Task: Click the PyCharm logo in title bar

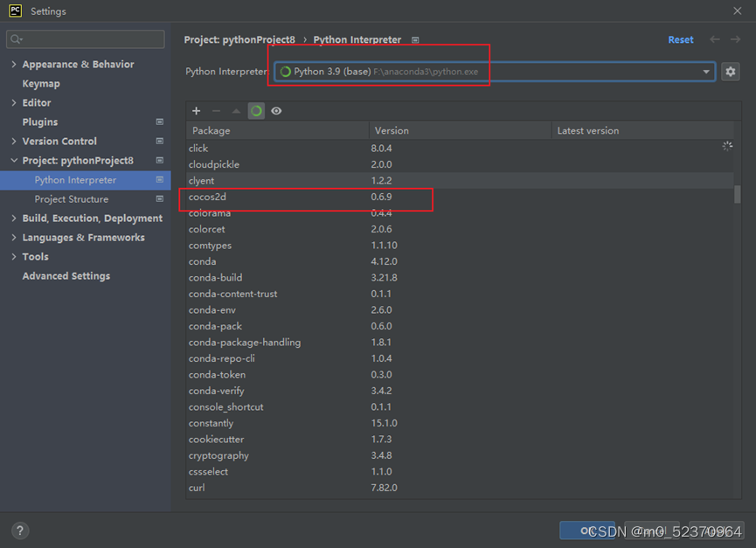Action: (x=15, y=10)
